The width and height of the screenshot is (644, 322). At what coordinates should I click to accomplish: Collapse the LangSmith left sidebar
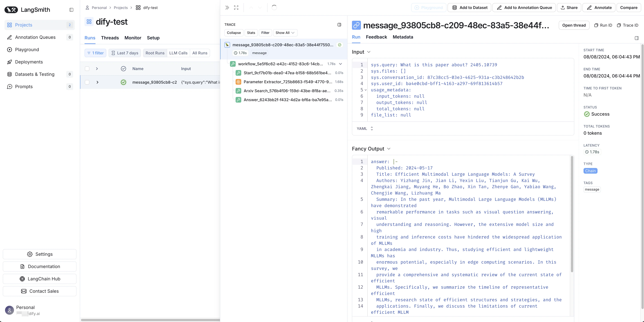tap(71, 10)
